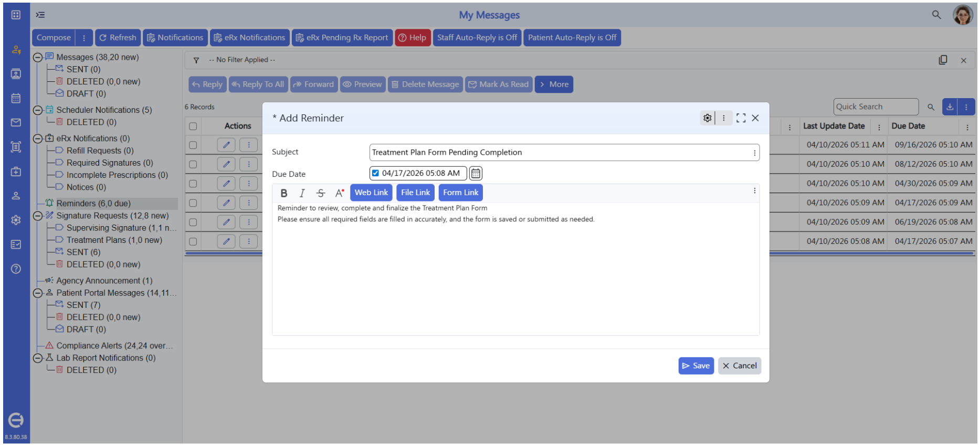Tick the select-all checkbox in table header
Image resolution: width=980 pixels, height=447 pixels.
tap(193, 126)
